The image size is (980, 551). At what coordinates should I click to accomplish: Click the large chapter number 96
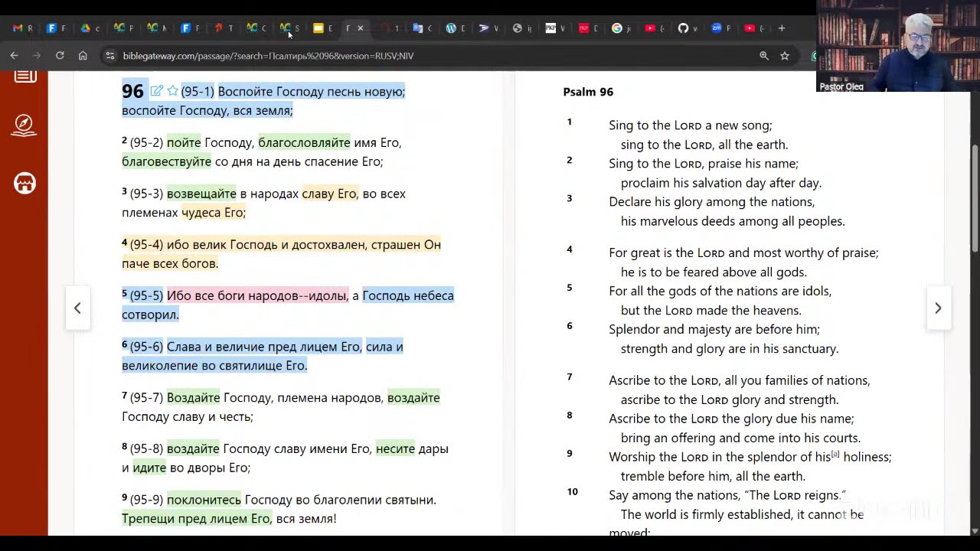(x=132, y=91)
